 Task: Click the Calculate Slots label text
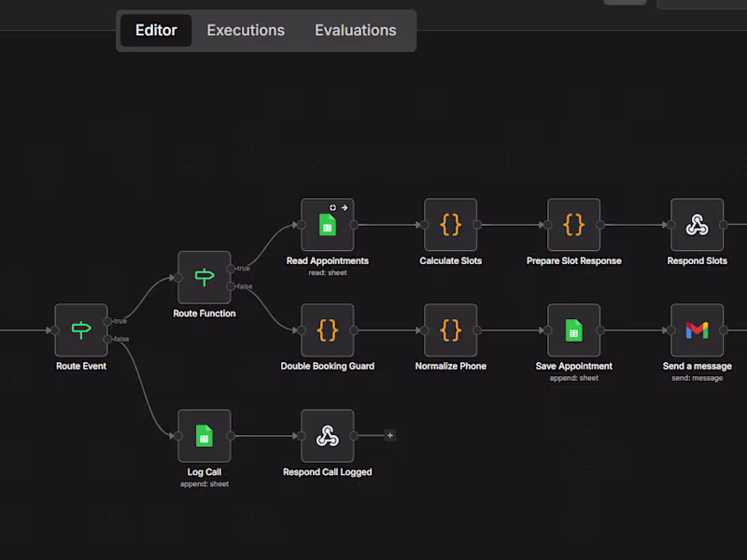coord(451,261)
